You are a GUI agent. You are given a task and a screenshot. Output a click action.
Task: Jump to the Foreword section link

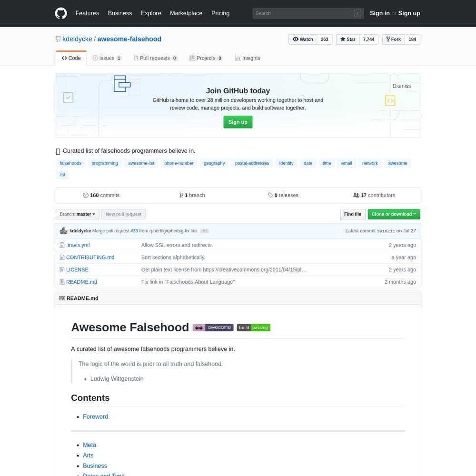[95, 417]
